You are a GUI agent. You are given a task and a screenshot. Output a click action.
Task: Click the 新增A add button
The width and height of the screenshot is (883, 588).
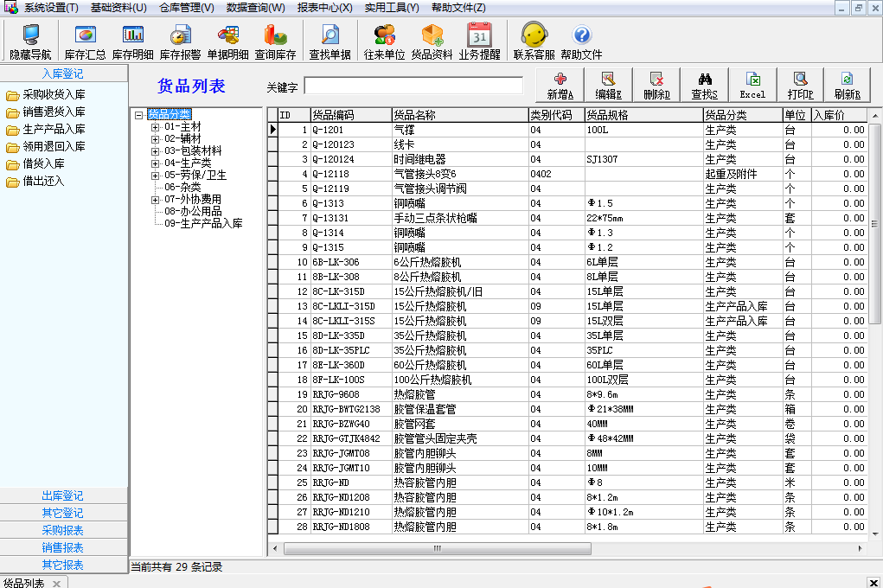(560, 86)
